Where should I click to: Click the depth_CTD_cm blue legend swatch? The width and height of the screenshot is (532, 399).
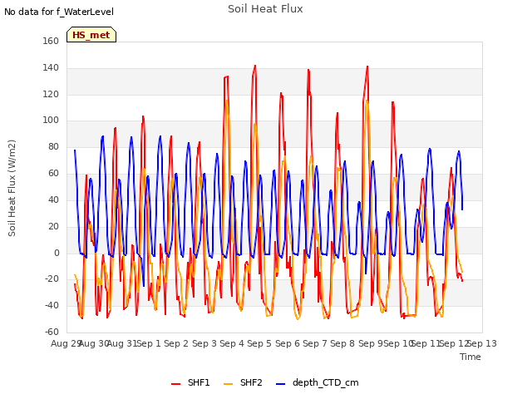281,384
